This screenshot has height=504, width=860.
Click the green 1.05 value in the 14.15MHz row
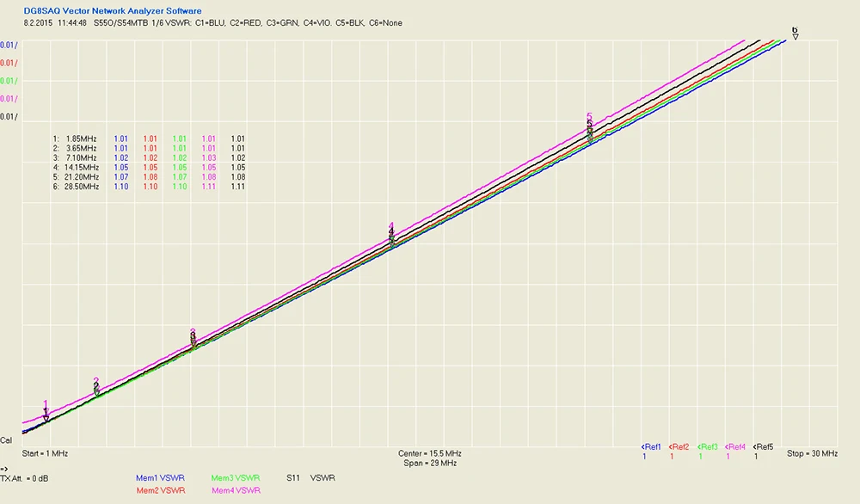point(180,167)
